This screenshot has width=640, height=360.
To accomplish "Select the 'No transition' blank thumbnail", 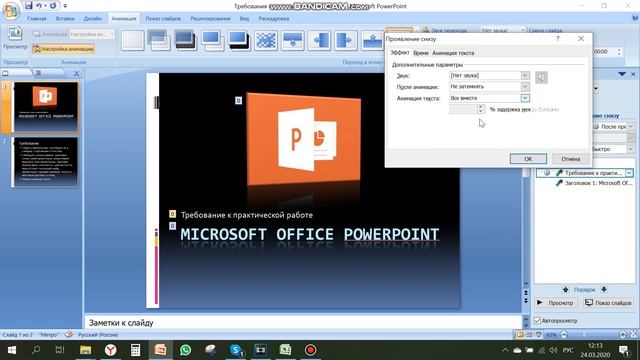I will pyautogui.click(x=132, y=40).
